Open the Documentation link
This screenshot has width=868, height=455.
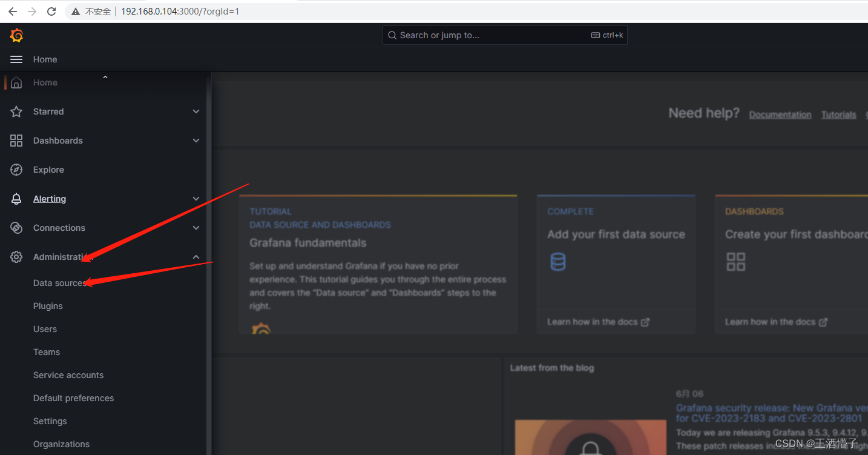(x=780, y=115)
